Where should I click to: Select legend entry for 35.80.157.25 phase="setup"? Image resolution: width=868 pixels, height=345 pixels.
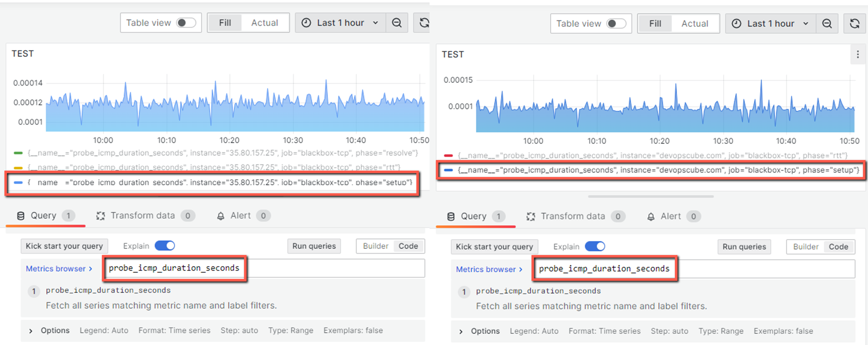tap(220, 182)
